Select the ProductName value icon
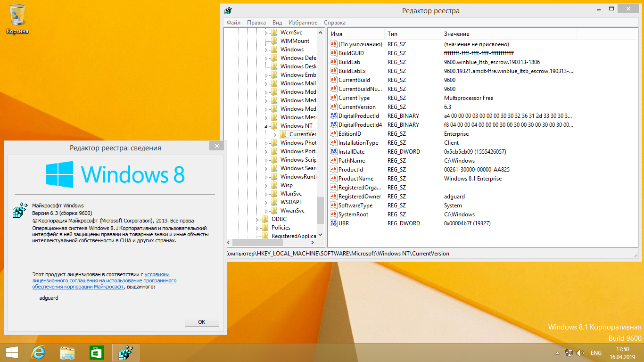Image resolution: width=644 pixels, height=362 pixels. click(334, 179)
